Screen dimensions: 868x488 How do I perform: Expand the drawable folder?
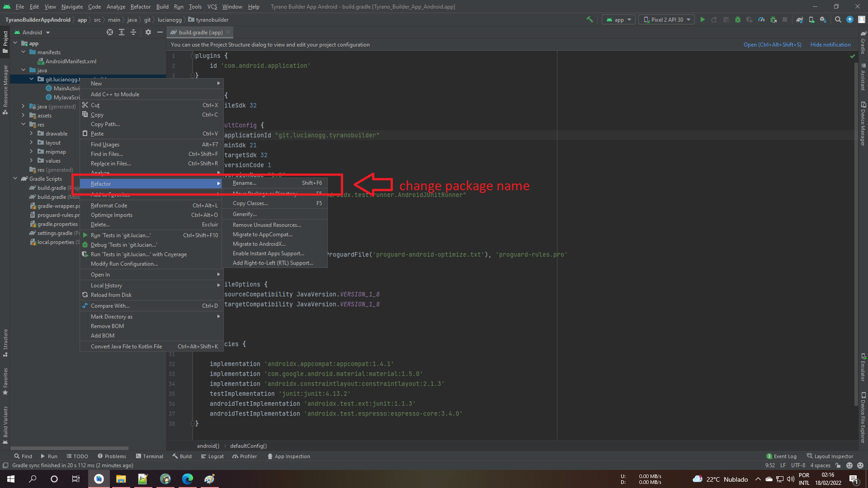[x=31, y=133]
